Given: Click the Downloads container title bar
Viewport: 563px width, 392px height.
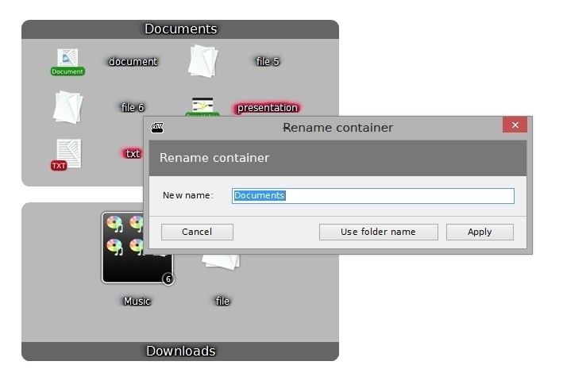Looking at the screenshot, I should pos(180,351).
